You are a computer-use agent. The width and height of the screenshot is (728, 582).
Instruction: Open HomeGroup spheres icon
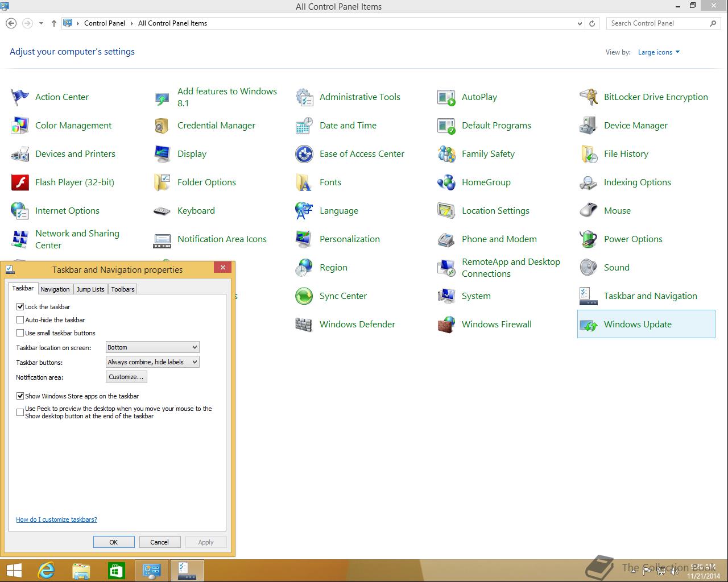tap(446, 182)
